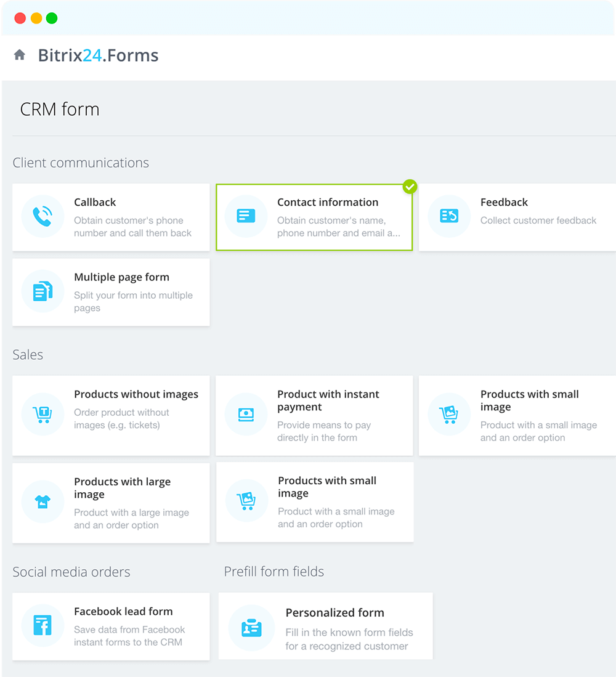Click the Feedback template icon
Screen dimensions: 616x677
point(448,217)
